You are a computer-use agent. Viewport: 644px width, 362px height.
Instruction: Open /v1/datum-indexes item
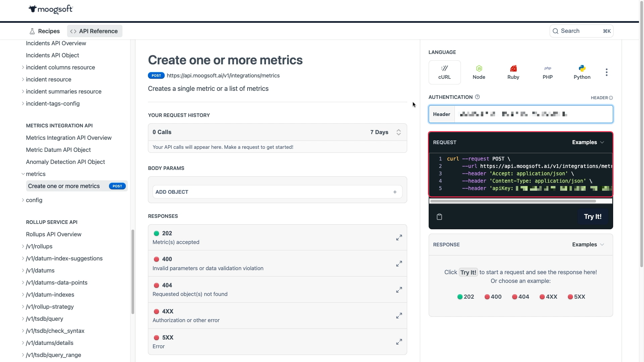pos(50,295)
